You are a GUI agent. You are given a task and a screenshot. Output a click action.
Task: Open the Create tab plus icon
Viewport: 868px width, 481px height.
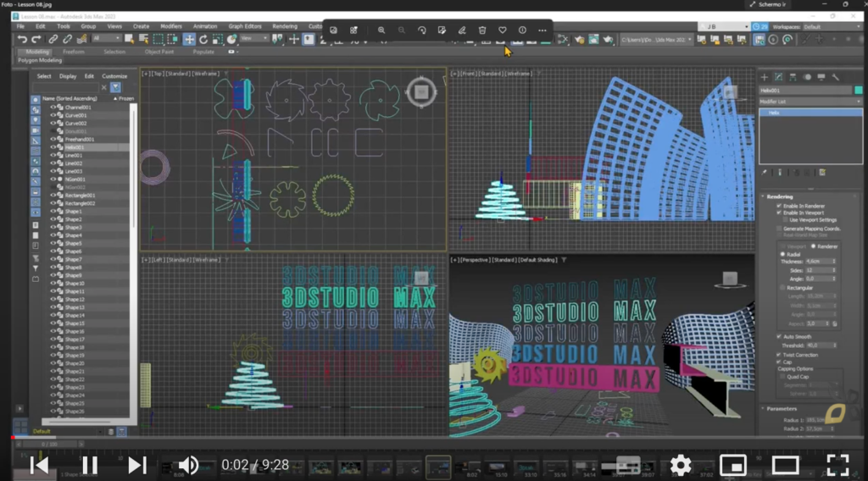click(x=764, y=77)
